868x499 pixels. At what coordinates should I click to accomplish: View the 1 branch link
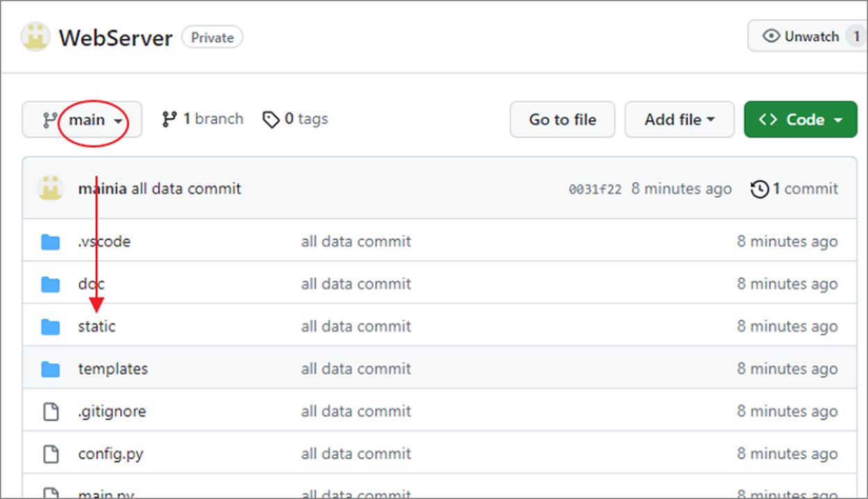[202, 119]
